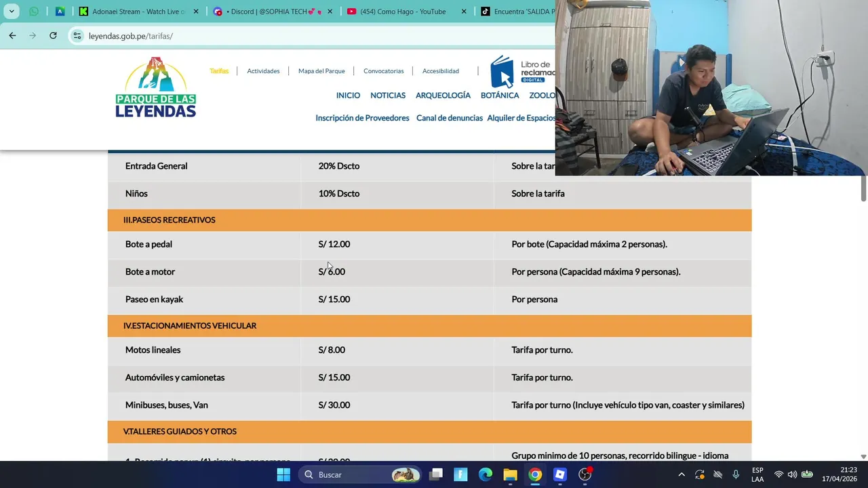Select the S/ 8.00 price cell
The height and width of the screenshot is (488, 868).
tap(332, 350)
